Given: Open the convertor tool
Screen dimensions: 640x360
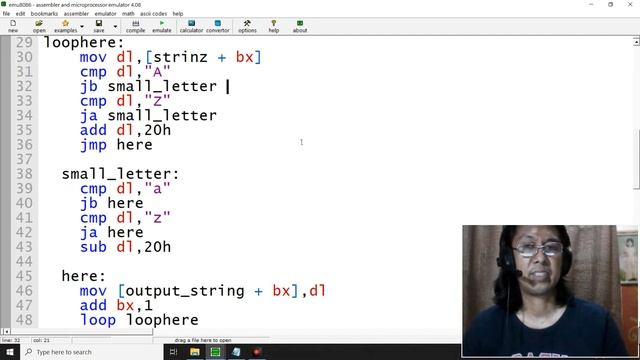Looking at the screenshot, I should click(218, 26).
